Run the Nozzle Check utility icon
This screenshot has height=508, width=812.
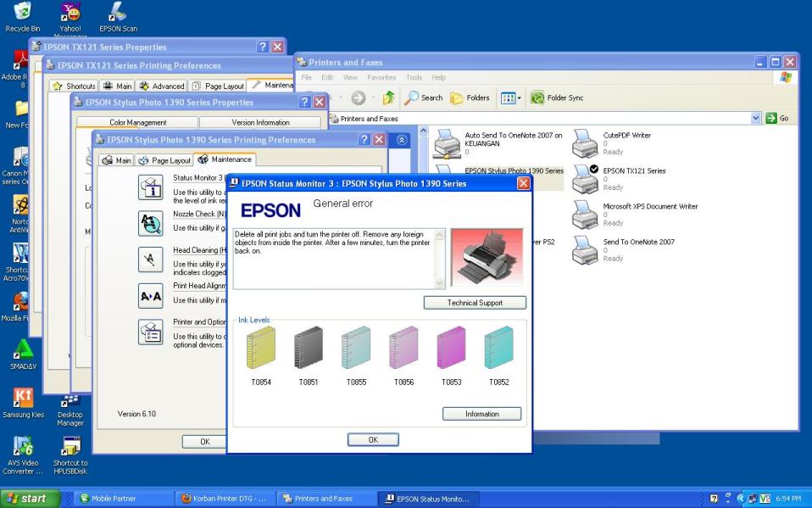click(151, 223)
